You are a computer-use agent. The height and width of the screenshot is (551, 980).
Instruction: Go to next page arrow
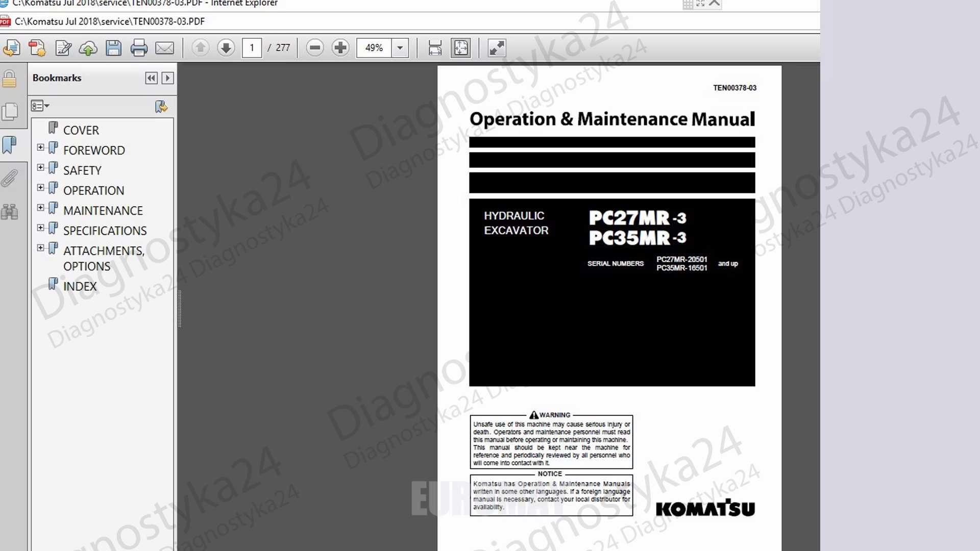(226, 48)
